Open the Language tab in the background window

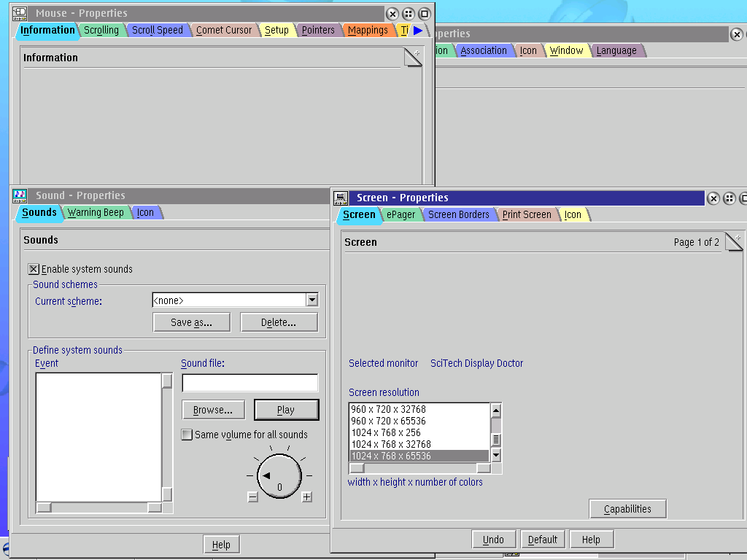[616, 50]
